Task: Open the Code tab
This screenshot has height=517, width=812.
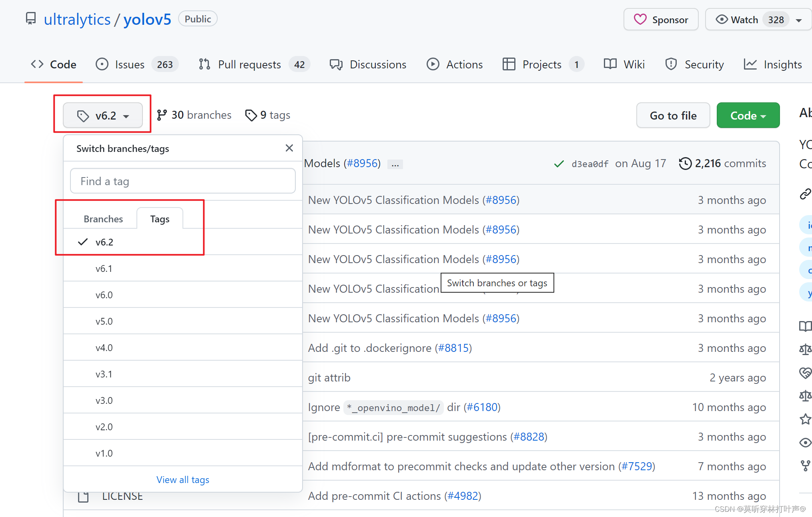Action: (54, 64)
